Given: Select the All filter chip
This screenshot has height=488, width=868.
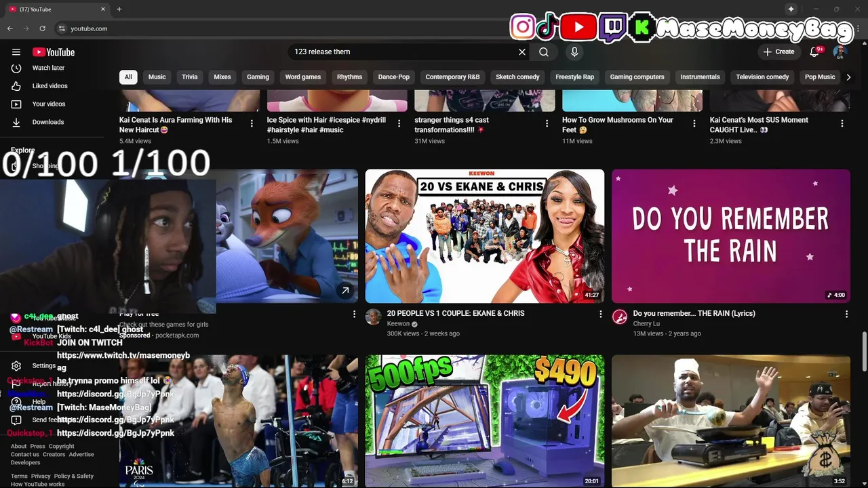Looking at the screenshot, I should click(128, 77).
